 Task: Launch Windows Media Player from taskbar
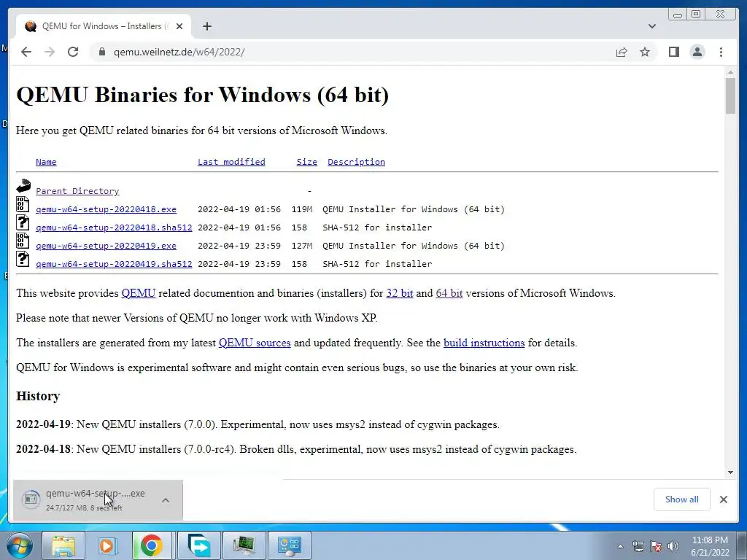108,545
